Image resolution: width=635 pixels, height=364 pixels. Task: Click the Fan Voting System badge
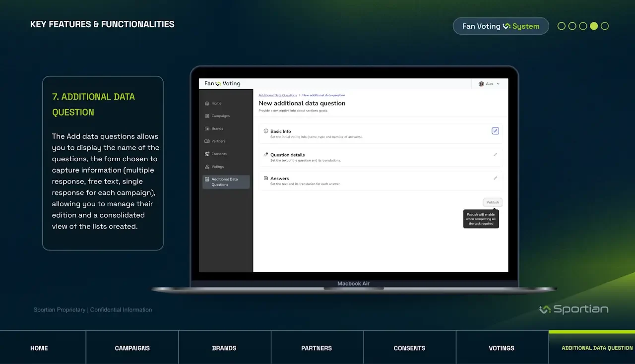pos(501,26)
